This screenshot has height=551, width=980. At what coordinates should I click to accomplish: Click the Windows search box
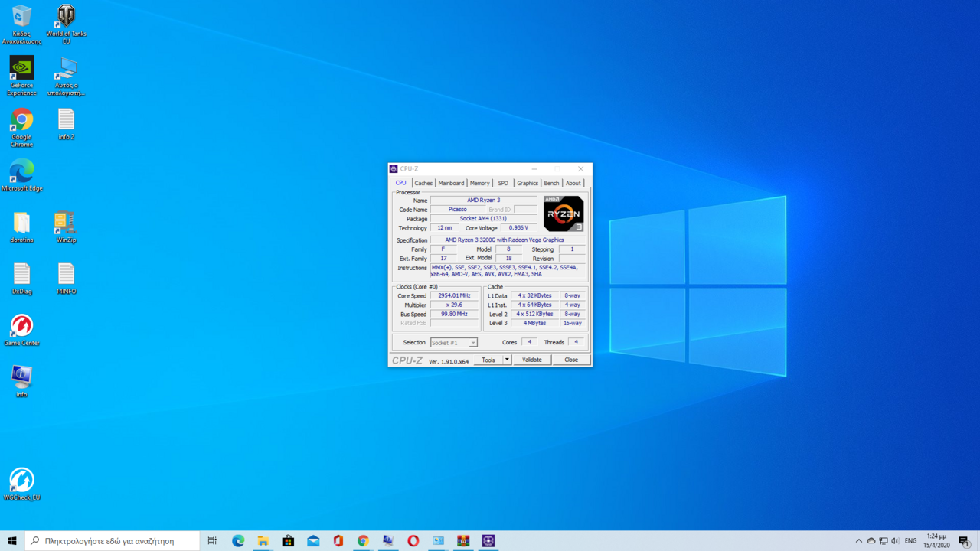coord(112,541)
